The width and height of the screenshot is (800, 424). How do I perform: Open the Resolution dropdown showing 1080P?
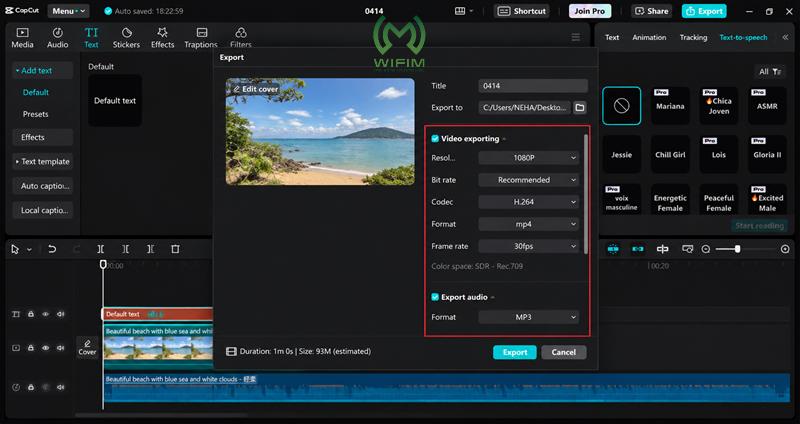529,158
